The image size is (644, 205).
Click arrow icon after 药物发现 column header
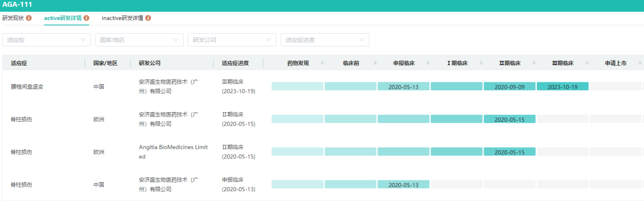(x=322, y=63)
